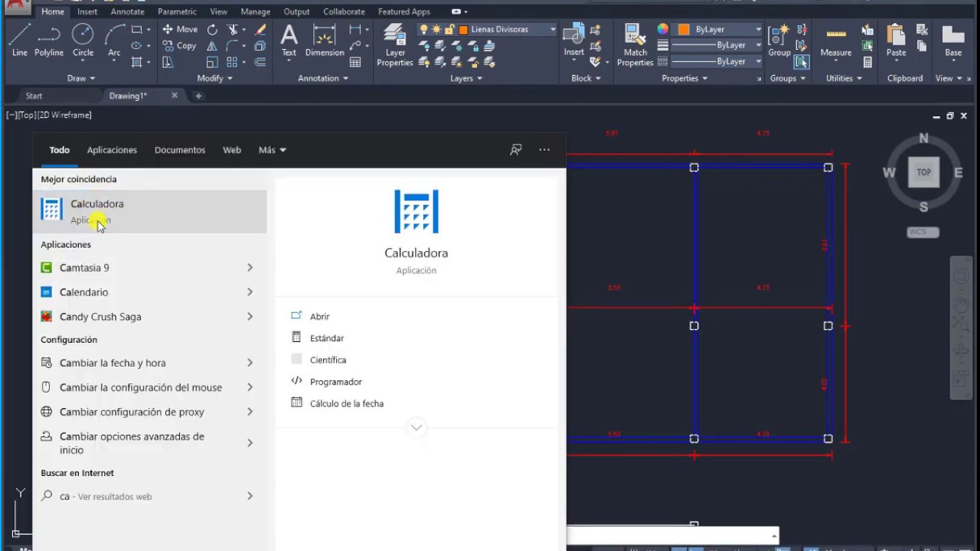Expand Camtasia 9 result options
This screenshot has height=551, width=980.
click(x=250, y=267)
